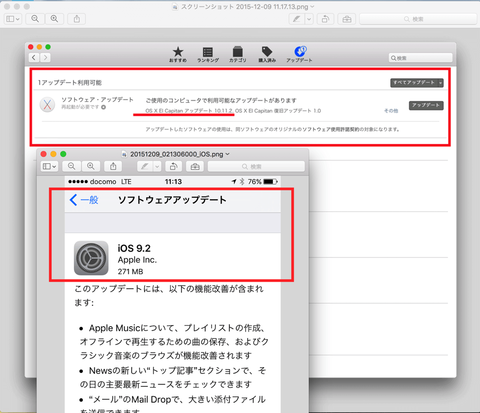This screenshot has height=413, width=480.
Task: Expand the markup pen dropdown in outer Preview toolbar
Action: point(309,19)
